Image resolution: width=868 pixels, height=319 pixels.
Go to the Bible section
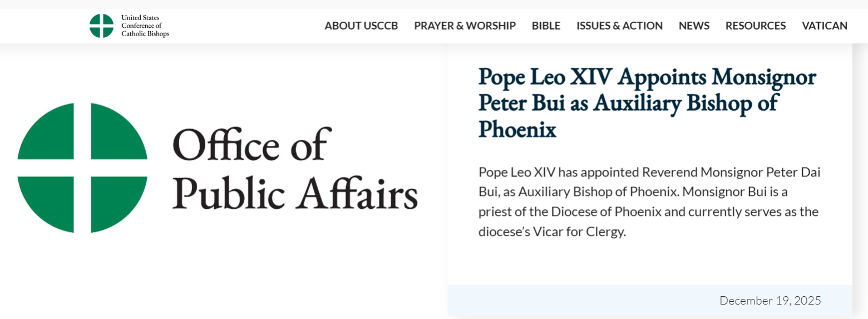pos(546,26)
